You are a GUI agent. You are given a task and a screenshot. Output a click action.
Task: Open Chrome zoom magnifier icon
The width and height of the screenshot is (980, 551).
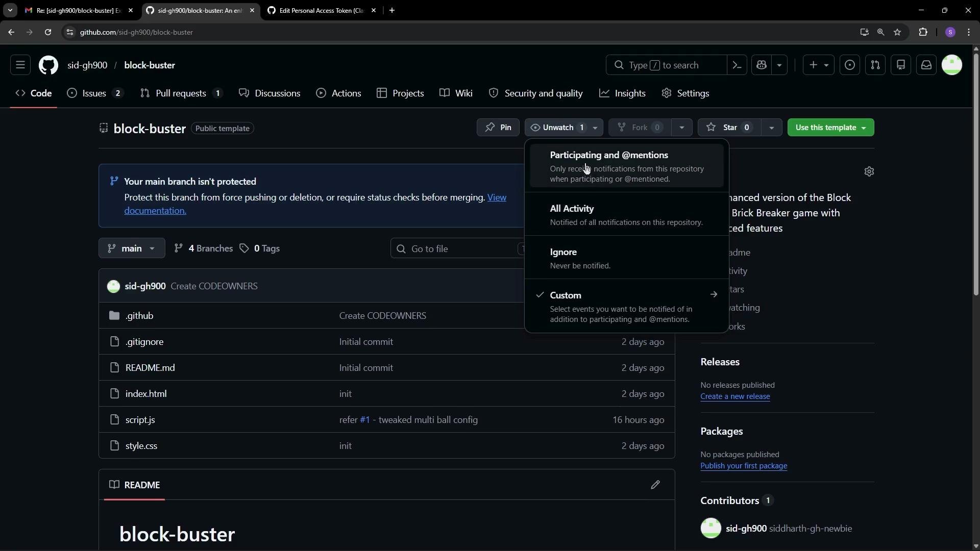pos(880,32)
